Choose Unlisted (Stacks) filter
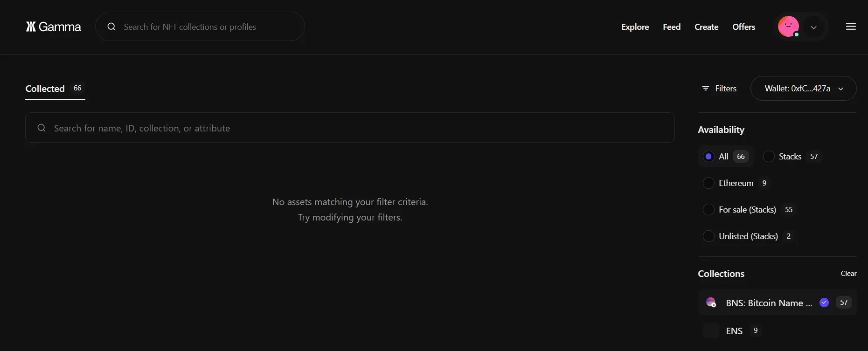The width and height of the screenshot is (868, 351). coord(708,236)
